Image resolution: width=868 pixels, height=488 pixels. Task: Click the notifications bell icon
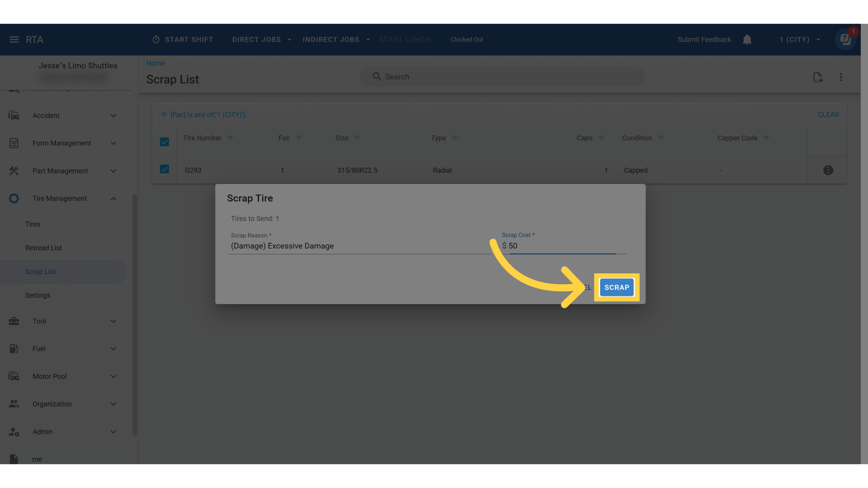tap(747, 40)
